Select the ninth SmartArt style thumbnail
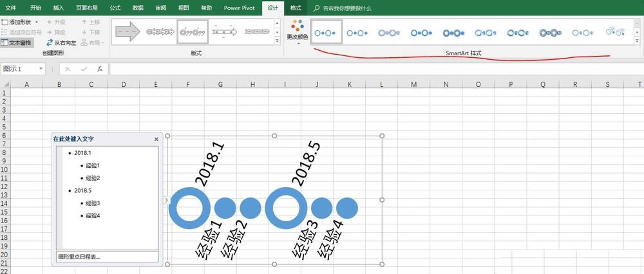The image size is (644, 274). tap(583, 32)
